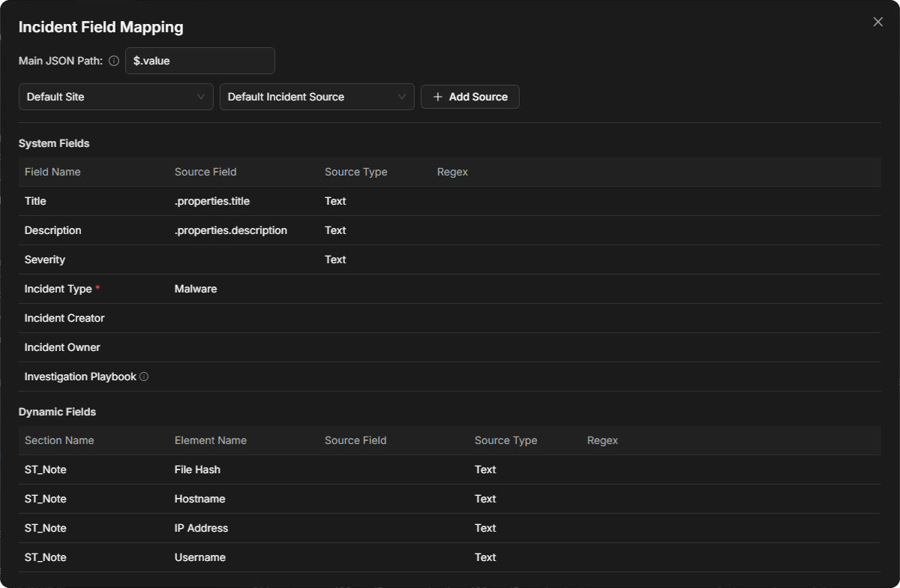Viewport: 900px width, 588px height.
Task: Click the File Hash dynamic field row
Action: coord(450,469)
